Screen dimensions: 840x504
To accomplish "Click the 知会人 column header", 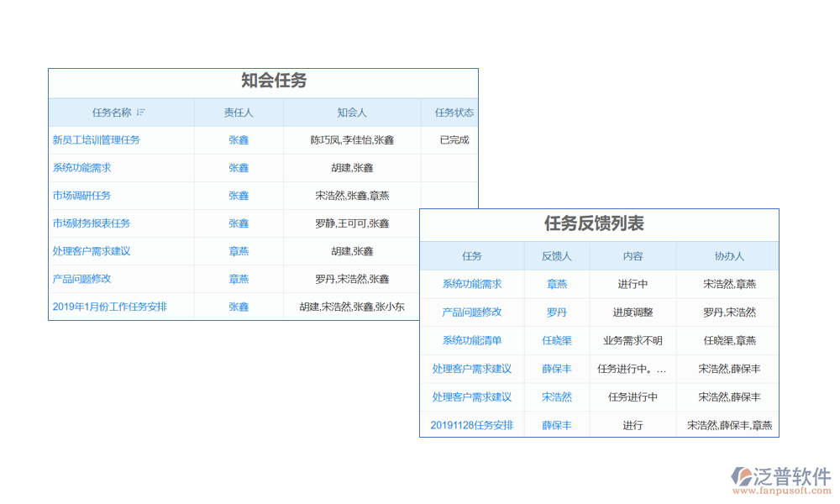I will [x=352, y=113].
